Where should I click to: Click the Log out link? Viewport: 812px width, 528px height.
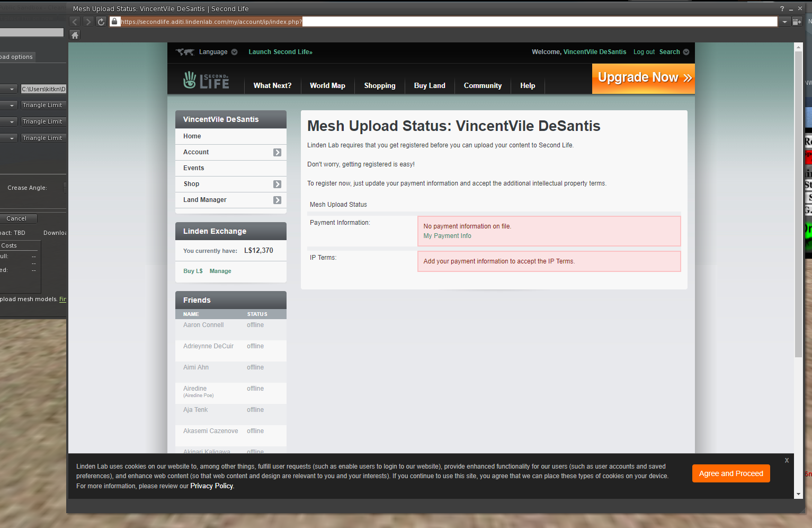tap(644, 52)
